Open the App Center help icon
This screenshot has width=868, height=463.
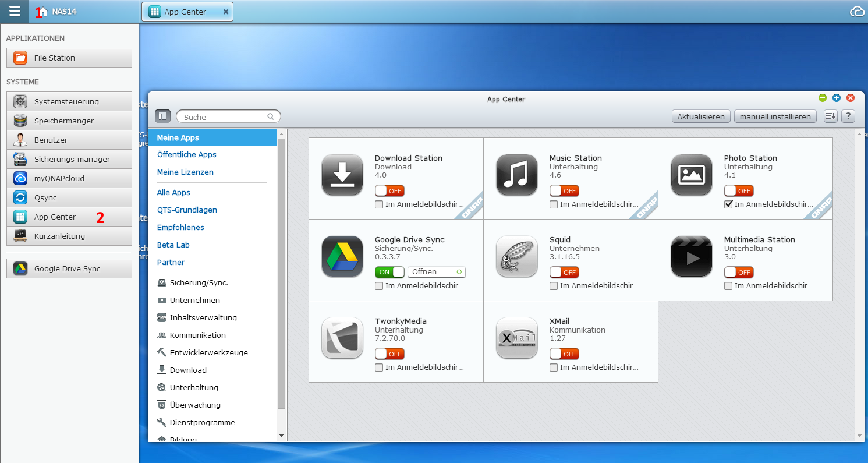848,116
